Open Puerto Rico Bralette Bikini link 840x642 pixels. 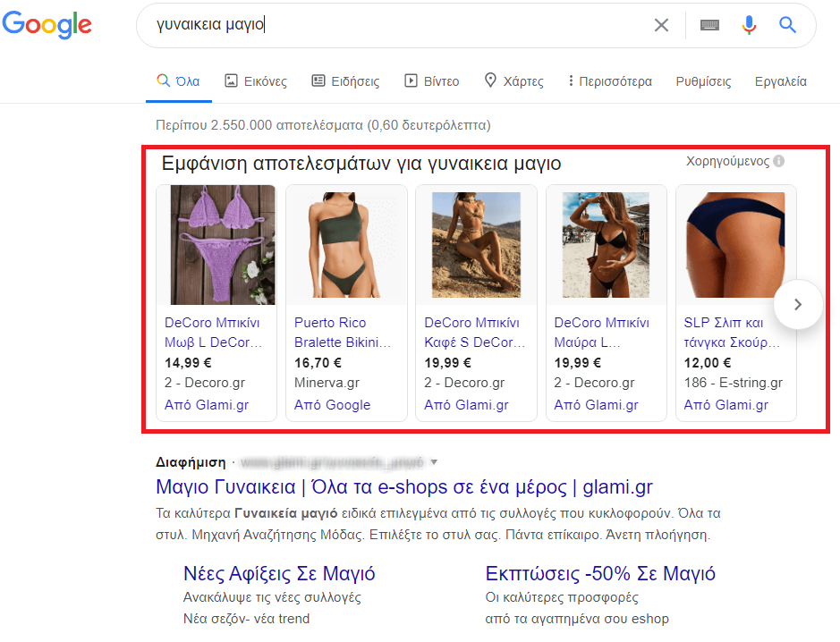tap(343, 333)
